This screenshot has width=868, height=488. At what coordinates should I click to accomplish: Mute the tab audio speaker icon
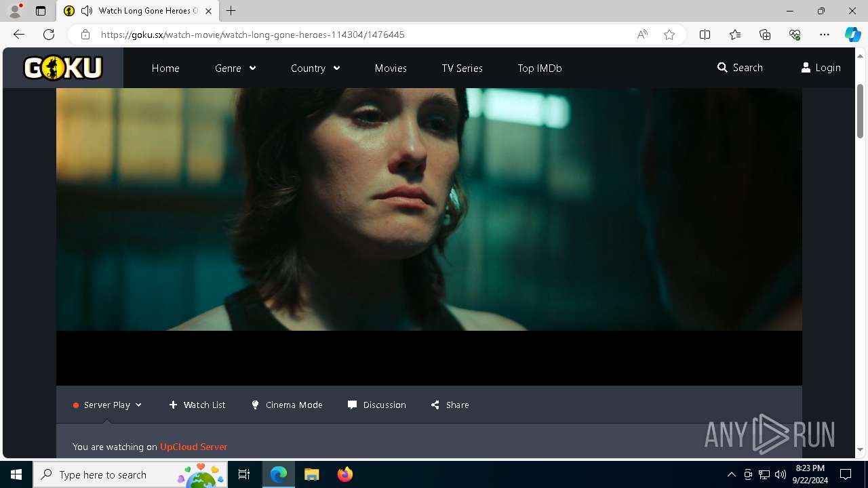coord(86,11)
